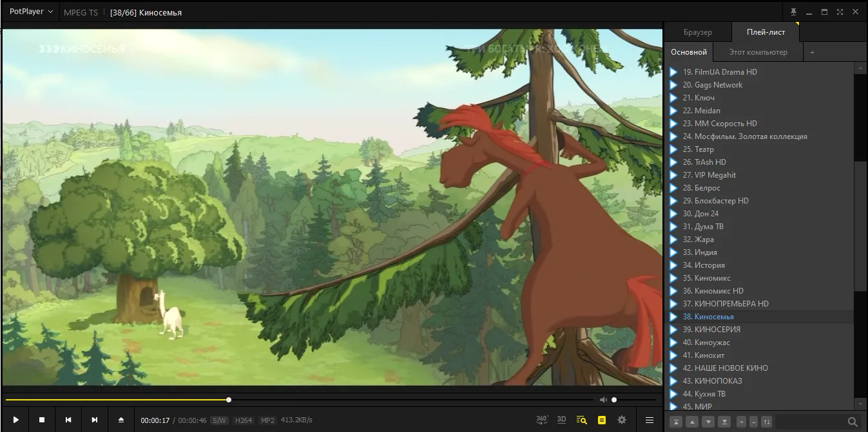Click the playlist vertical scrollbar

(860, 225)
